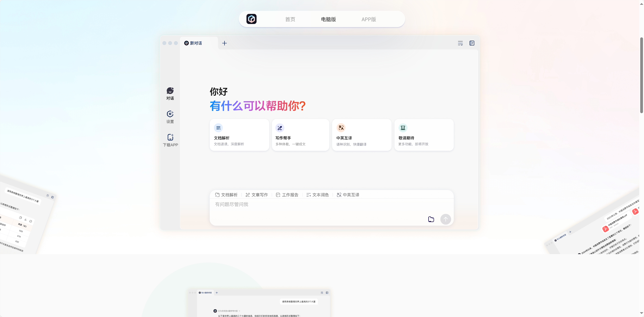Screen dimensions: 644x317
Task: Click the 中英互译 card translate icon
Action: 341,128
